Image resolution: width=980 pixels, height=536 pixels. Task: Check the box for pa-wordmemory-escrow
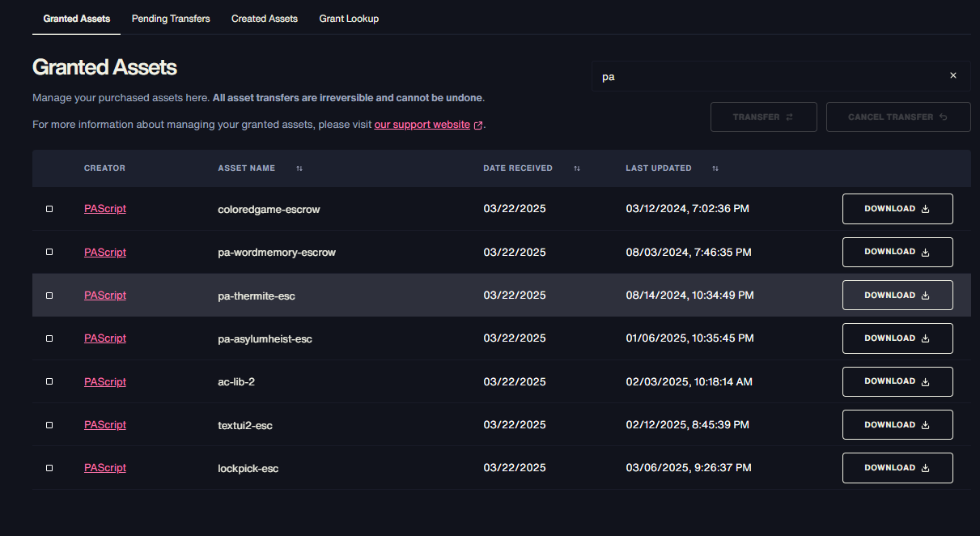point(49,252)
